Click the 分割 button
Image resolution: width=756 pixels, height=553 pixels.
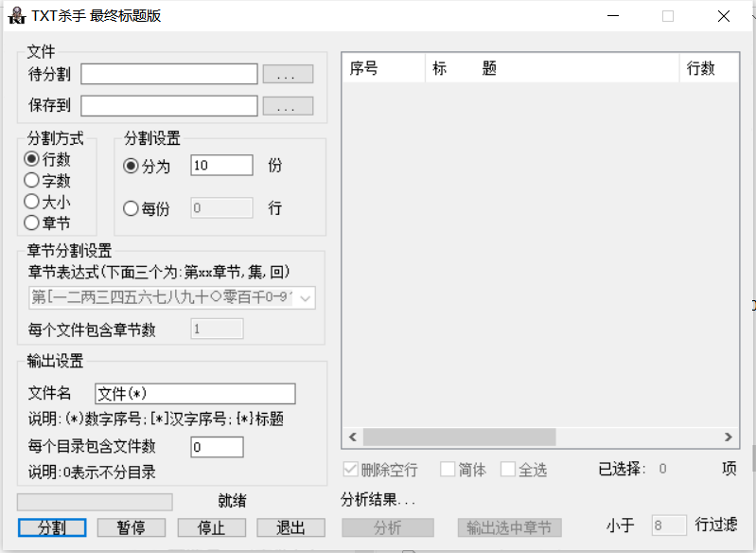(52, 527)
